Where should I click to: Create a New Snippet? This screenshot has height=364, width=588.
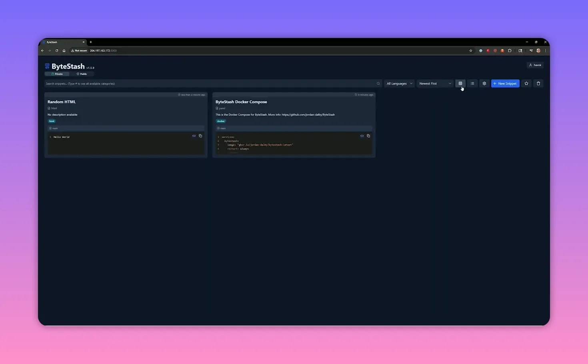(x=505, y=84)
